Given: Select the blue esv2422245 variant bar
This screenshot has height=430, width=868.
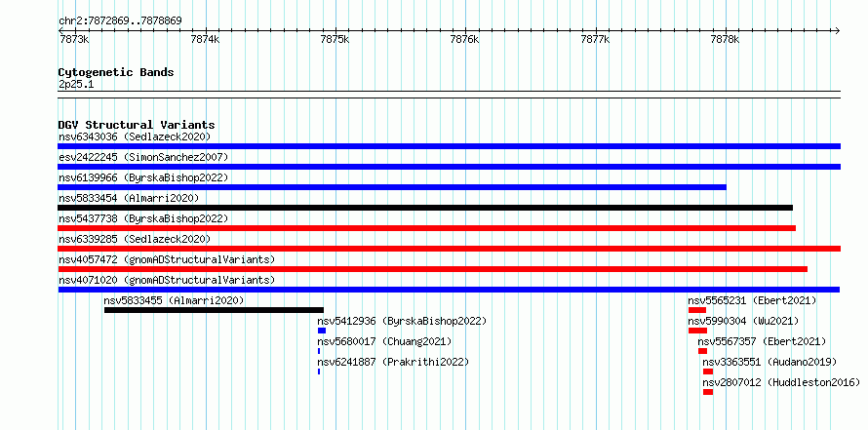Looking at the screenshot, I should [449, 167].
